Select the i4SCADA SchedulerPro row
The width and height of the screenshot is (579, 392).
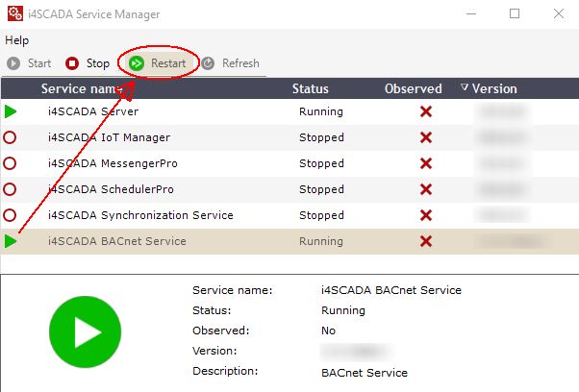click(x=289, y=189)
